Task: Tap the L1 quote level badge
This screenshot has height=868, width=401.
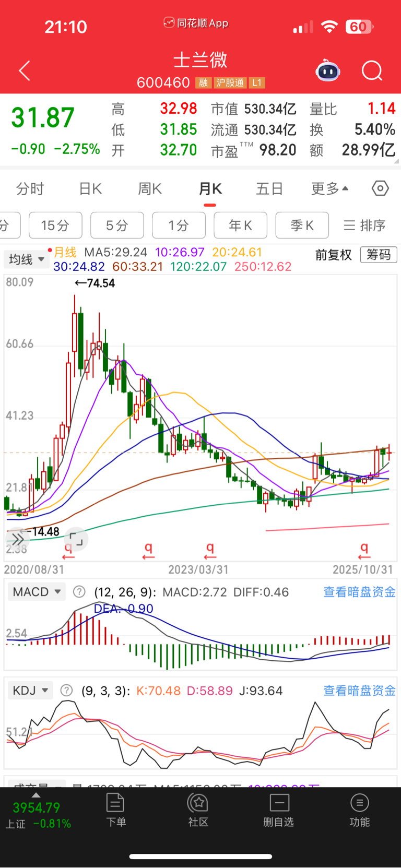Action: [256, 82]
